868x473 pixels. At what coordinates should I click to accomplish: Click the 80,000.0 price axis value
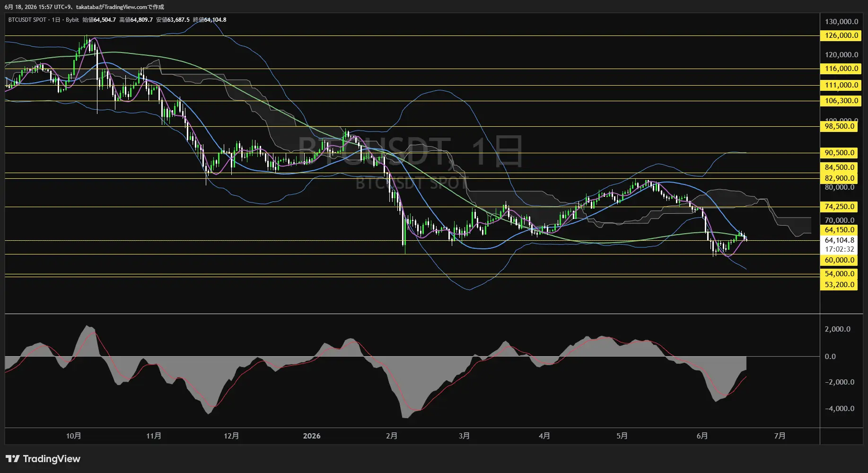tap(839, 187)
